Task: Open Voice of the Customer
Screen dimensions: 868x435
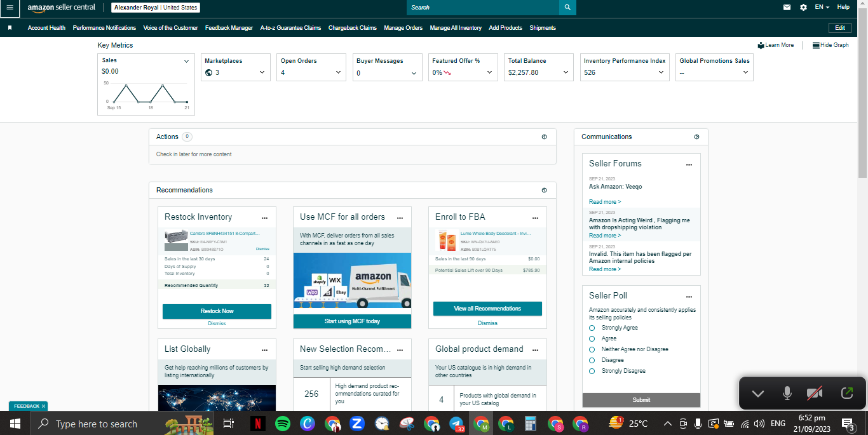Action: tap(170, 28)
